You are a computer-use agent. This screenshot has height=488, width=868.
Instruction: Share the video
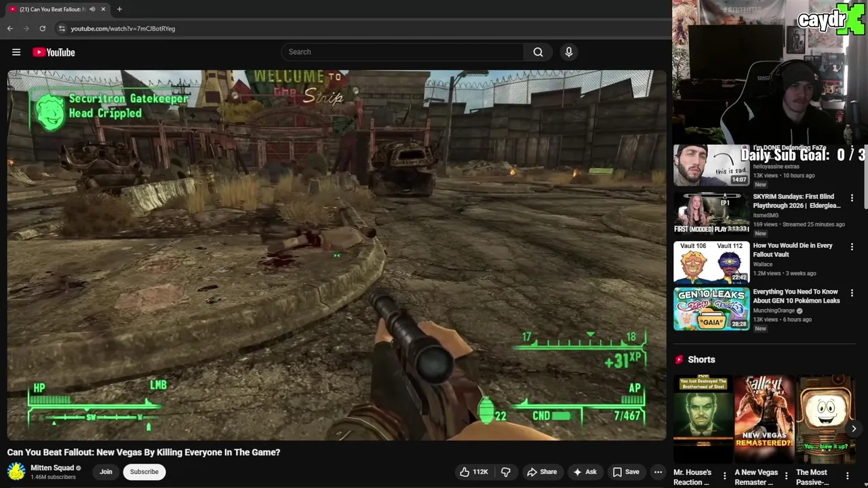click(542, 472)
